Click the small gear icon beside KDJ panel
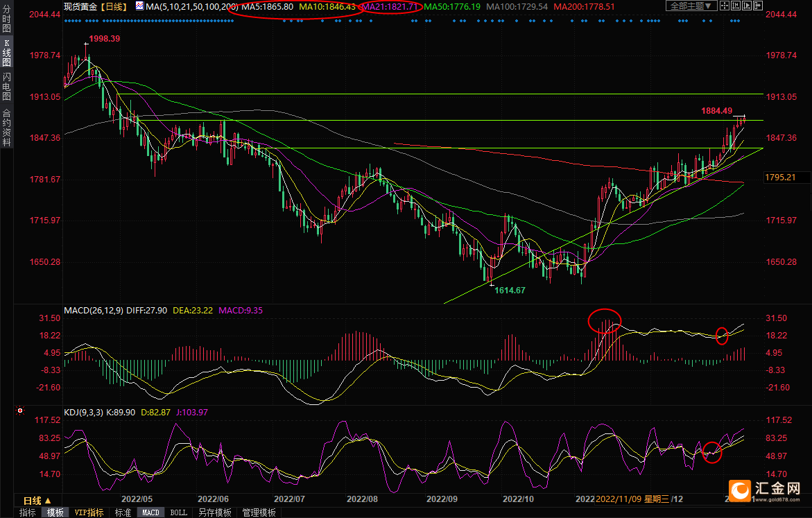The height and width of the screenshot is (518, 812). point(20,411)
